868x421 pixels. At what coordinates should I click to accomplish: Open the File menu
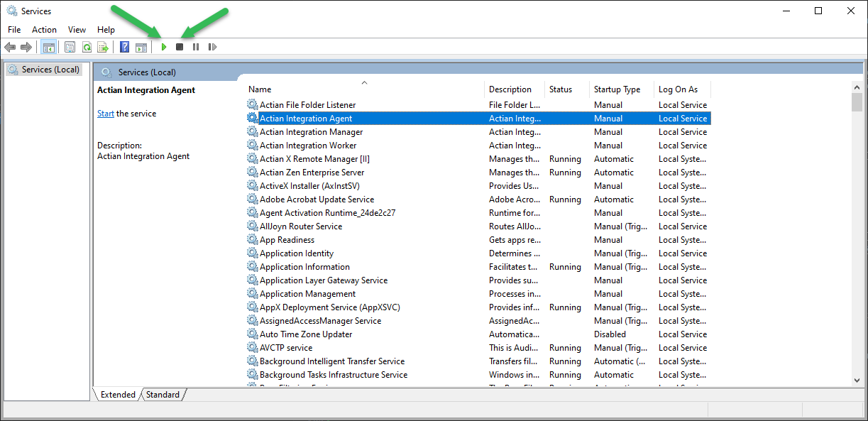14,30
